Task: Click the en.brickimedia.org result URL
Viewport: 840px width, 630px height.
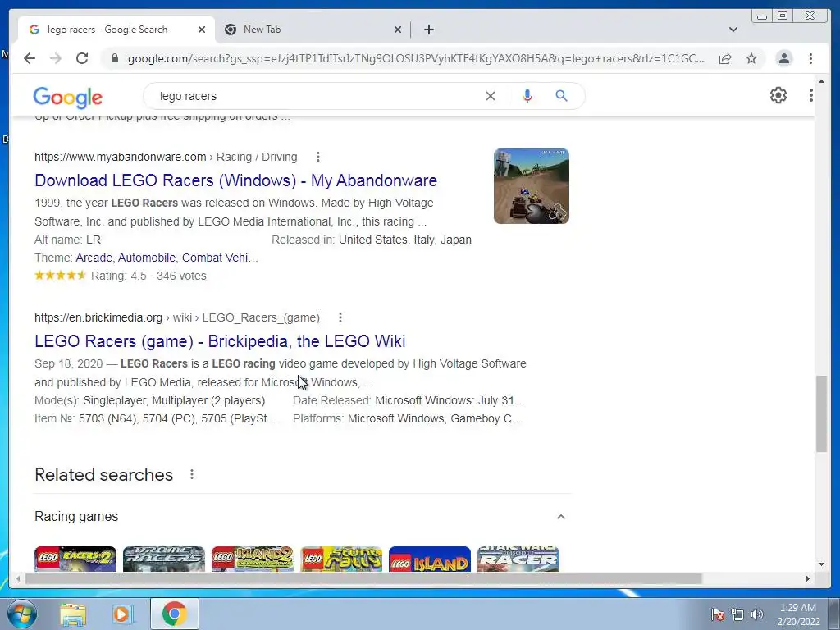Action: (x=98, y=317)
